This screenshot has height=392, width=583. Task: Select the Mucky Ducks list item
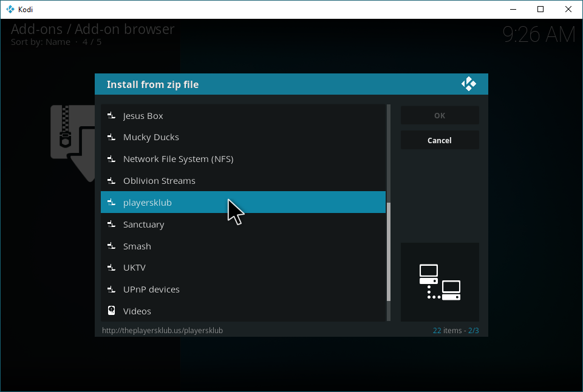(151, 137)
